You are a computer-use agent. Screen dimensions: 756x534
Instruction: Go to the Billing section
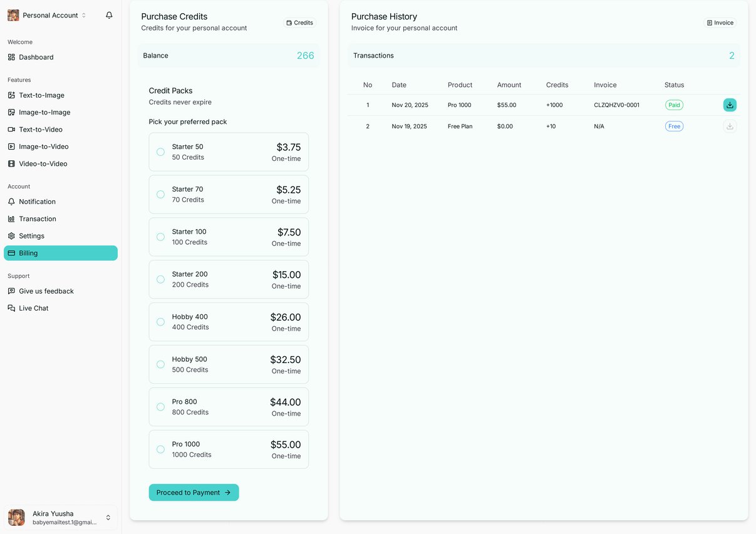coord(29,253)
